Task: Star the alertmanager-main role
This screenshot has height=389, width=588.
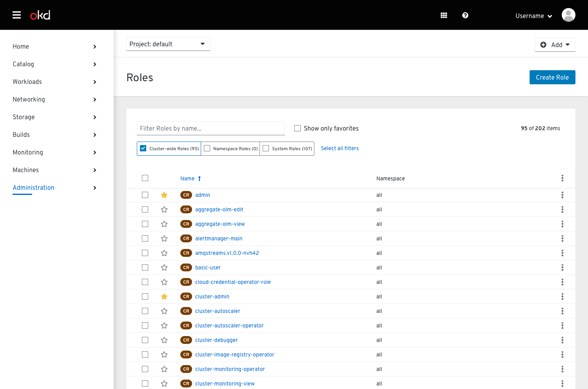Action: (x=164, y=238)
